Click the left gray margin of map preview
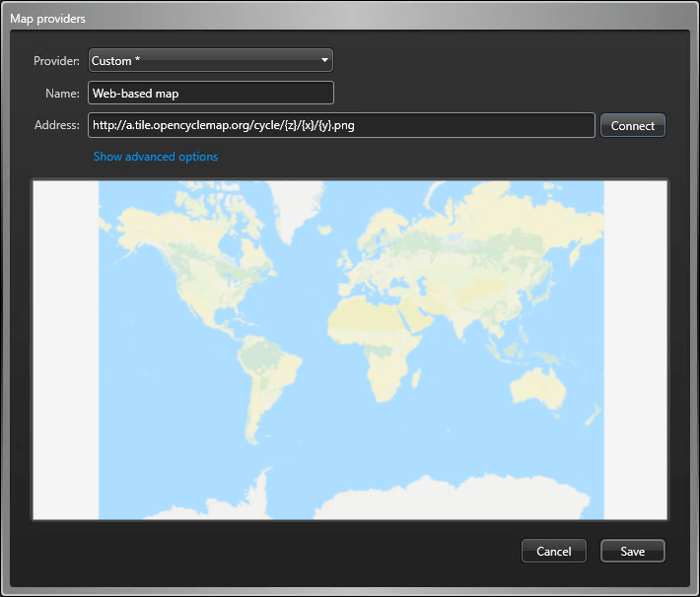This screenshot has height=597, width=700. [x=65, y=350]
